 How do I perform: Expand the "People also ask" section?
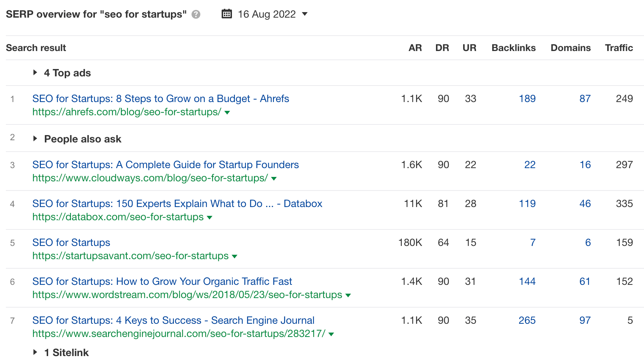pyautogui.click(x=35, y=139)
